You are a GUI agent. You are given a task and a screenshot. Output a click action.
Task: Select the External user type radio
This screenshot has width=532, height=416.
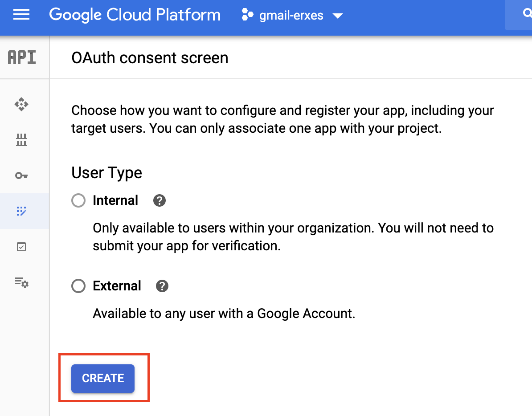78,286
